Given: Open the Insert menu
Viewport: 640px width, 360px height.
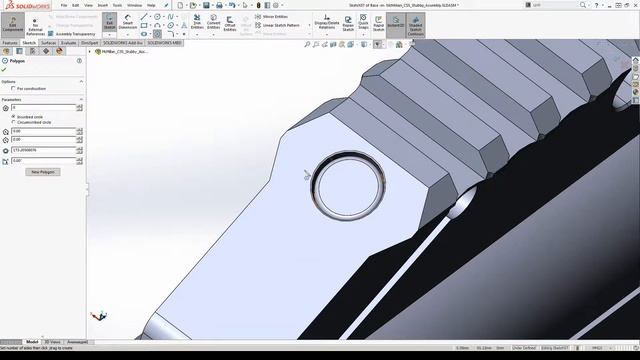Looking at the screenshot, I should [102, 5].
